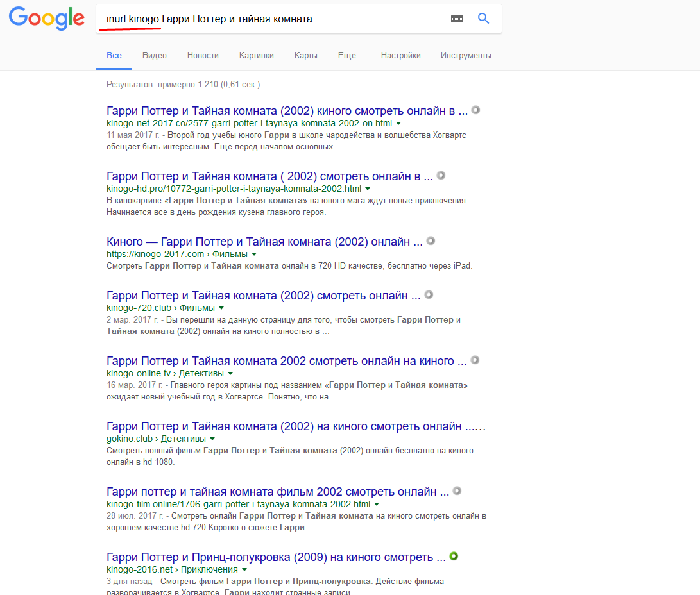Click snippet starting 'Смотреть полный фильм Гарри Поттер'
Screen dimensions: 700x595
coord(291,457)
